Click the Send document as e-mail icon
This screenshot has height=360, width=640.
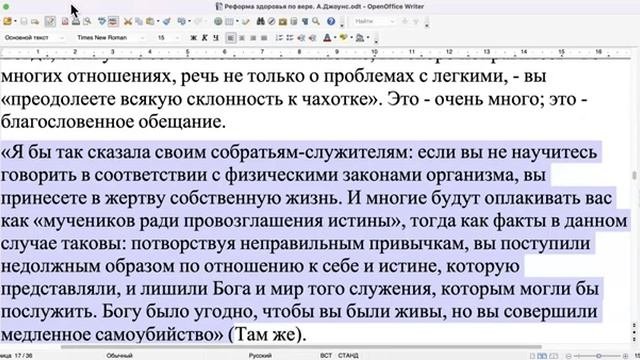[35, 21]
